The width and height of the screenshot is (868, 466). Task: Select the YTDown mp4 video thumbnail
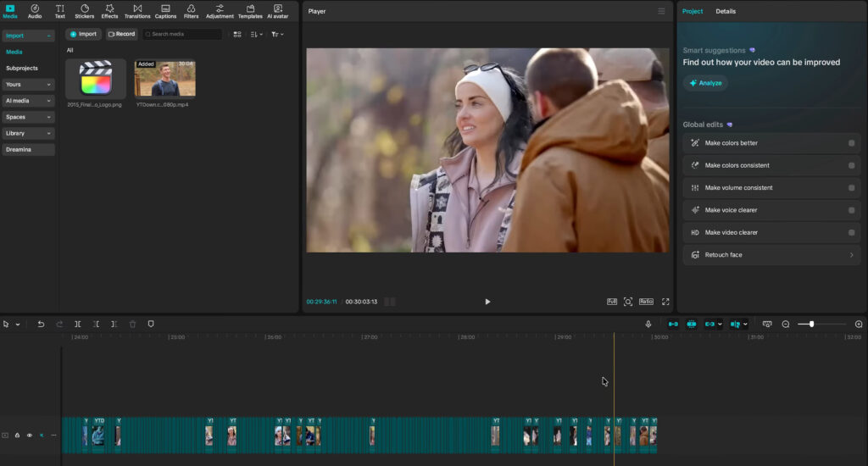tap(165, 78)
